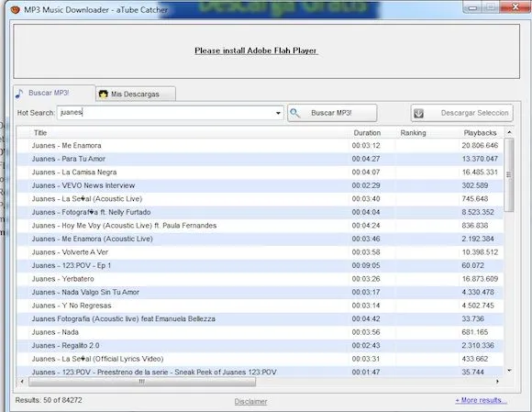Click 'Results: 50 of 84272' status text

coord(49,400)
